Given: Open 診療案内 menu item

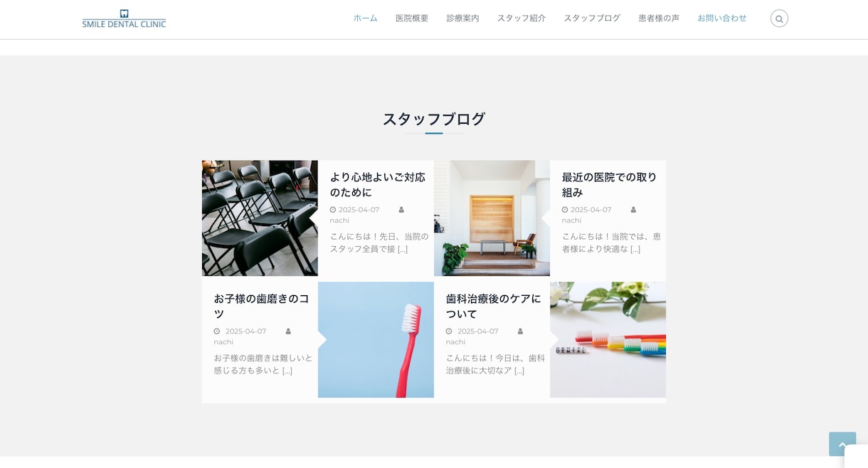Looking at the screenshot, I should [x=462, y=18].
